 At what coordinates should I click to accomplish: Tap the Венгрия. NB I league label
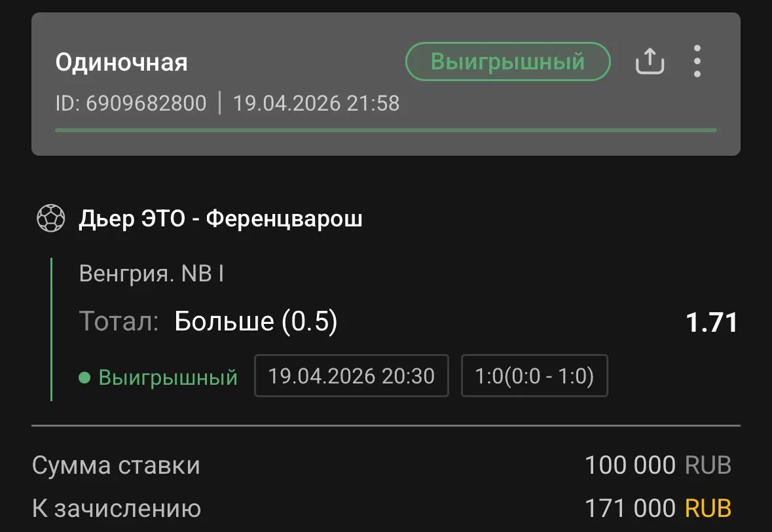click(151, 274)
